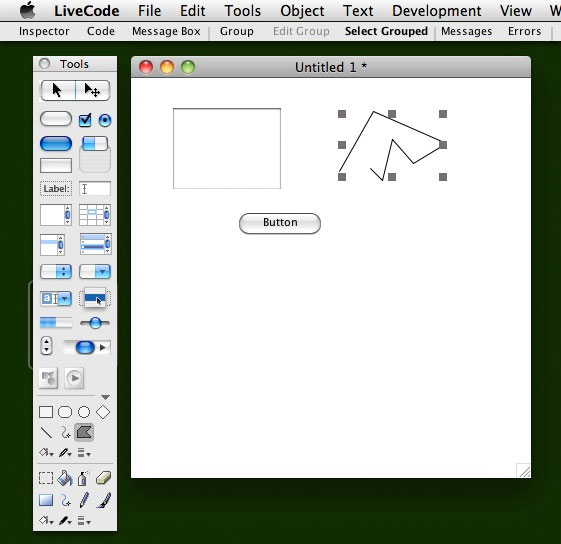Open the Apple menu
The height and width of the screenshot is (544, 561).
tap(28, 10)
